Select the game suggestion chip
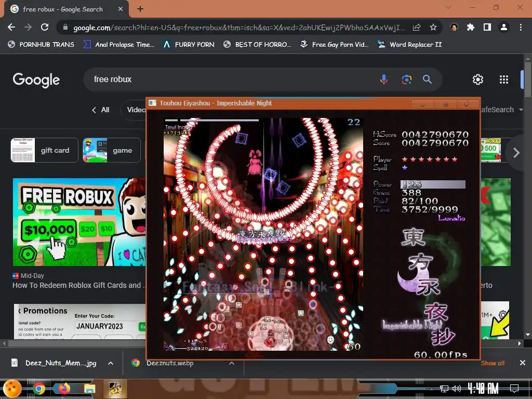 point(112,150)
